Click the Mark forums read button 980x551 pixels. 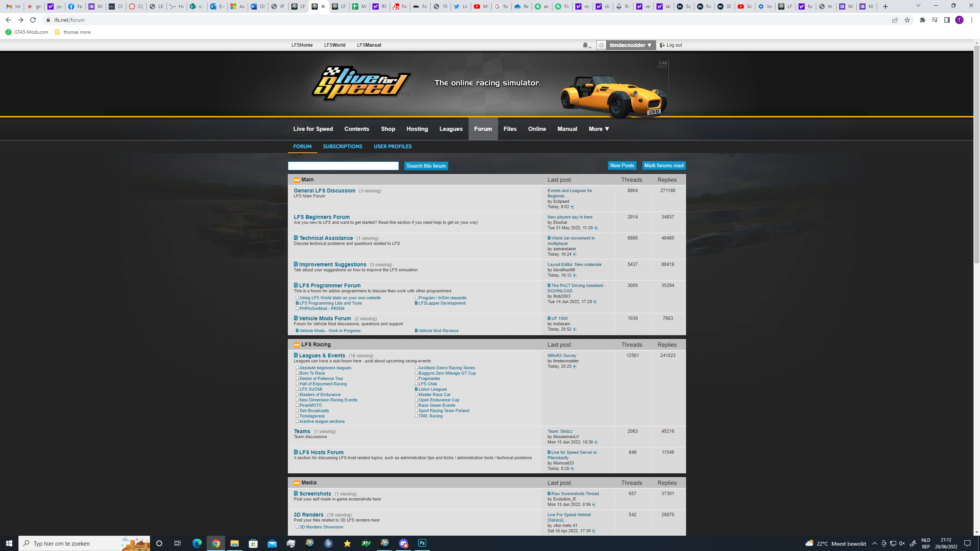click(x=663, y=166)
